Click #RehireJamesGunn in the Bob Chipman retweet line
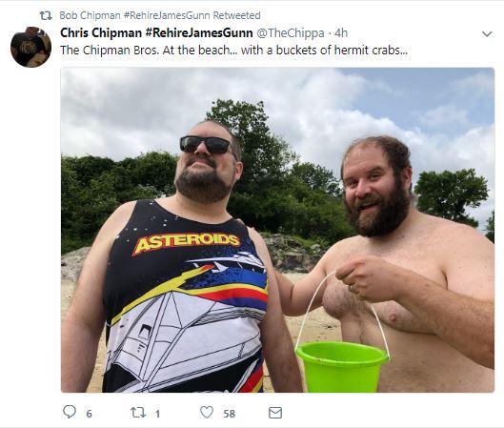 [167, 15]
